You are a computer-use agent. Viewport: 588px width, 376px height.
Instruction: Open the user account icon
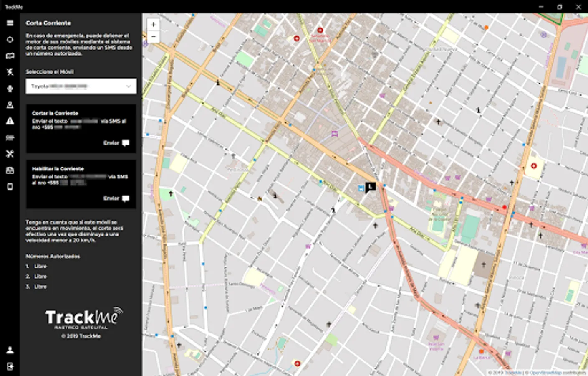[x=10, y=350]
